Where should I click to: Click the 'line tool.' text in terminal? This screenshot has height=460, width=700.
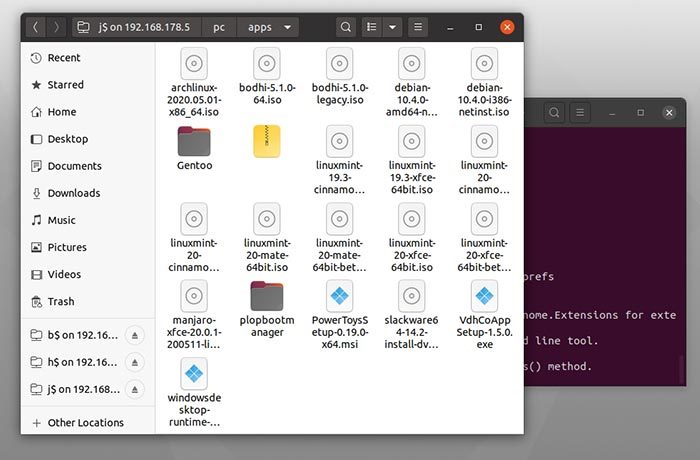coord(566,341)
